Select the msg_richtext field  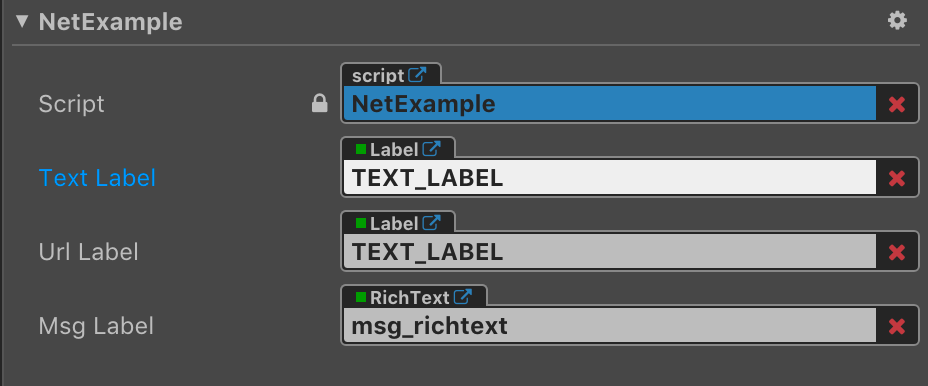coord(610,326)
